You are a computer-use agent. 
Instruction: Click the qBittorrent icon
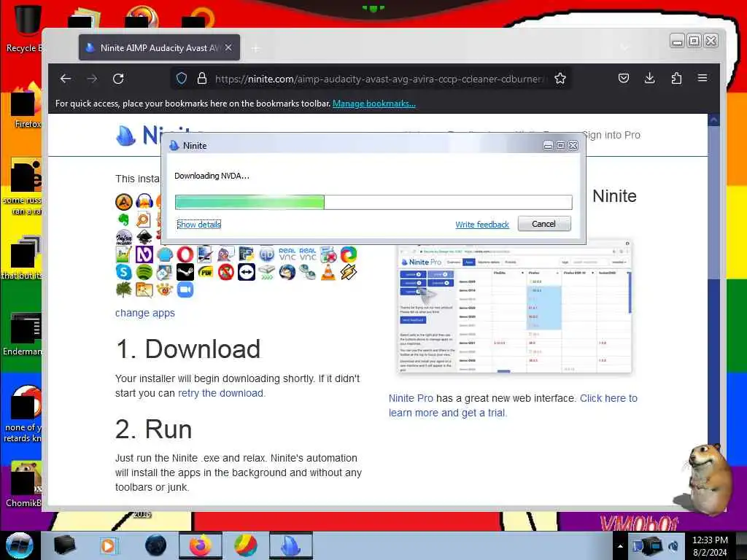[x=267, y=254]
